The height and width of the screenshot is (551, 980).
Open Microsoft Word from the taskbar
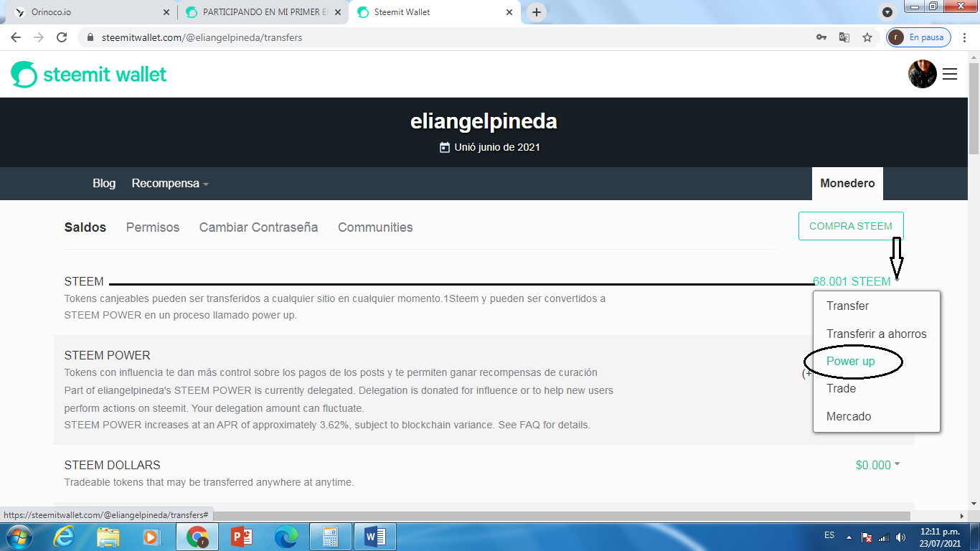pos(374,537)
